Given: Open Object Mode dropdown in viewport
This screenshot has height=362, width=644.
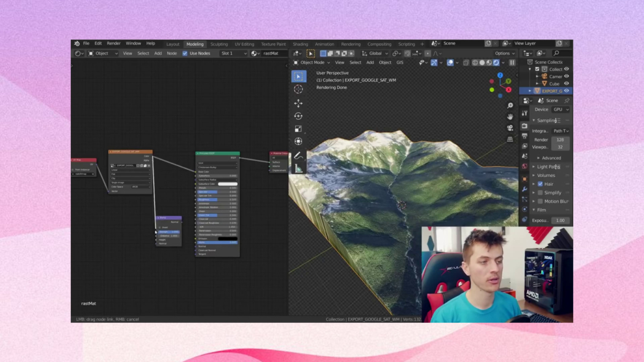Looking at the screenshot, I should coord(312,63).
